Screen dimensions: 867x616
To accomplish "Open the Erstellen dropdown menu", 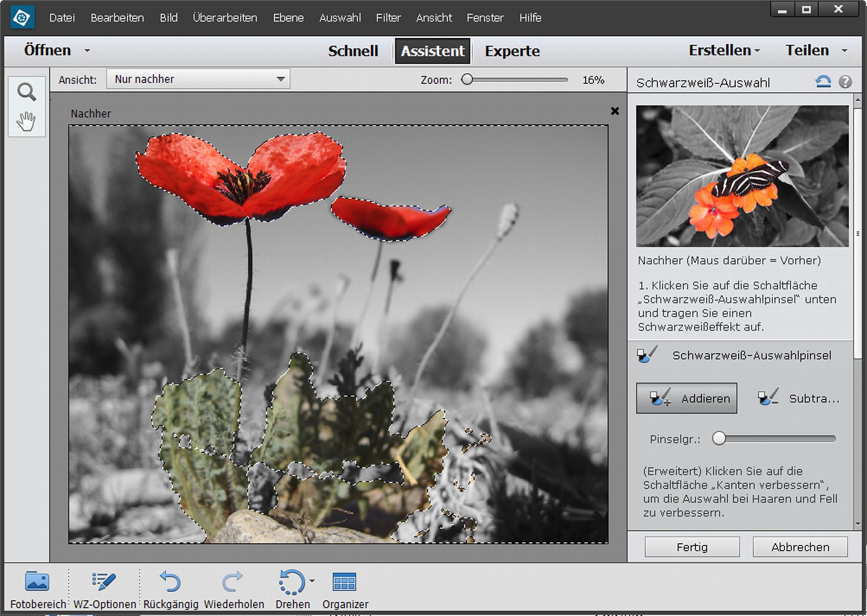I will tap(724, 50).
